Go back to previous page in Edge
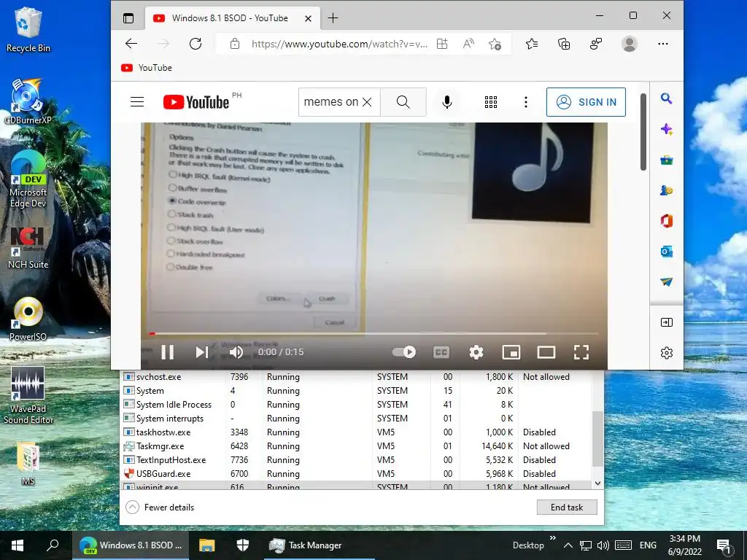Image resolution: width=747 pixels, height=560 pixels. click(x=131, y=44)
